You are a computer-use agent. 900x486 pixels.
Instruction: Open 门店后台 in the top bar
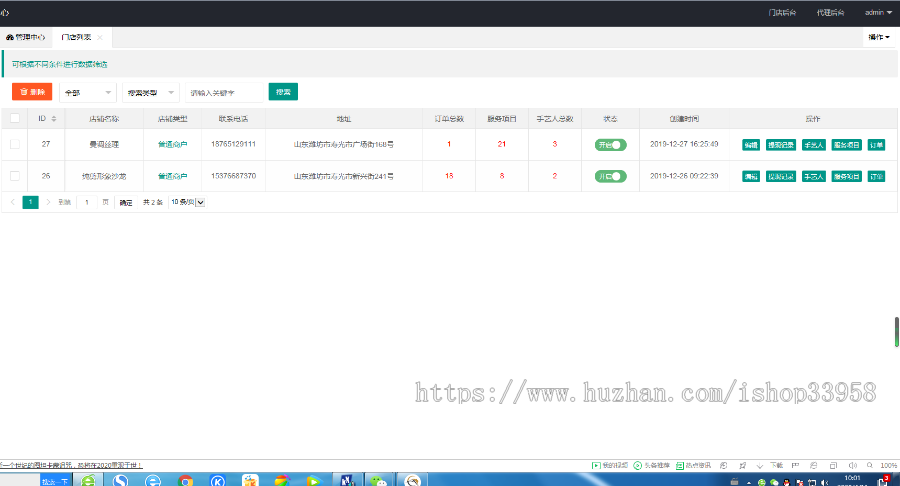click(x=782, y=12)
